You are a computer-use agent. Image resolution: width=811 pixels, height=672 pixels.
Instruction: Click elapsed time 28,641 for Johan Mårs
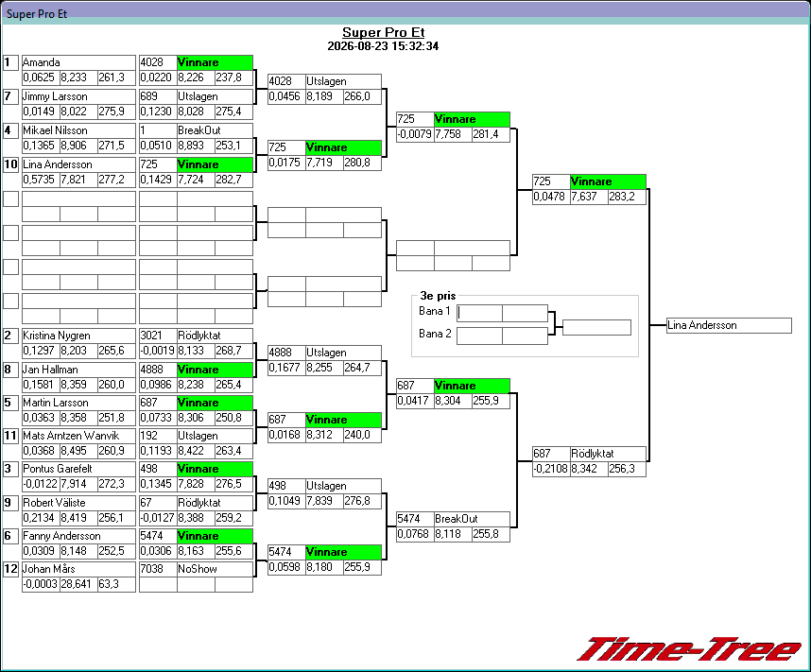coord(78,584)
